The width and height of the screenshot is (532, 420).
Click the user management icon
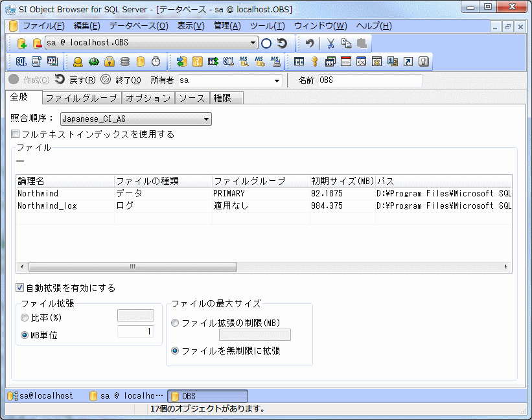click(x=78, y=62)
